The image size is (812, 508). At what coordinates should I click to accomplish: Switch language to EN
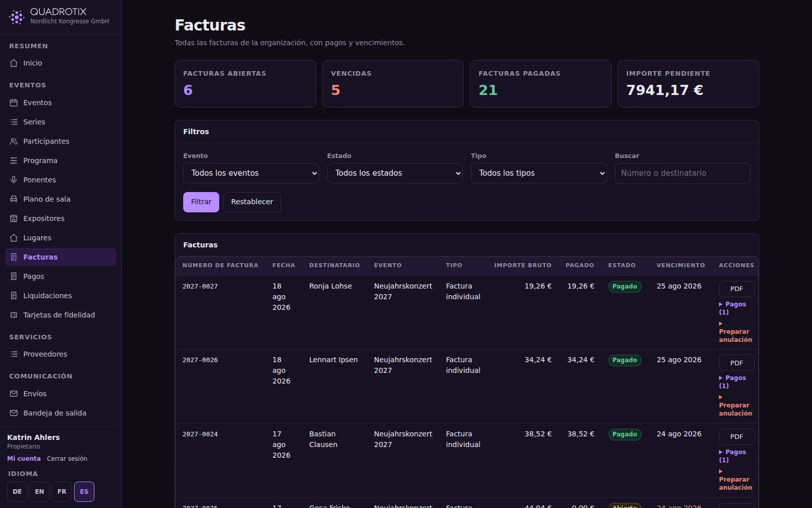pyautogui.click(x=40, y=492)
